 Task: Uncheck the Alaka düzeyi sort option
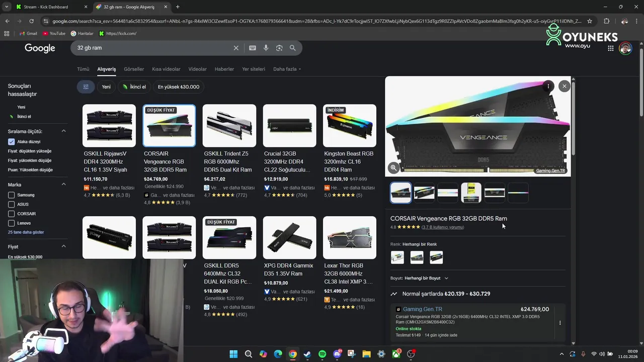tap(12, 142)
